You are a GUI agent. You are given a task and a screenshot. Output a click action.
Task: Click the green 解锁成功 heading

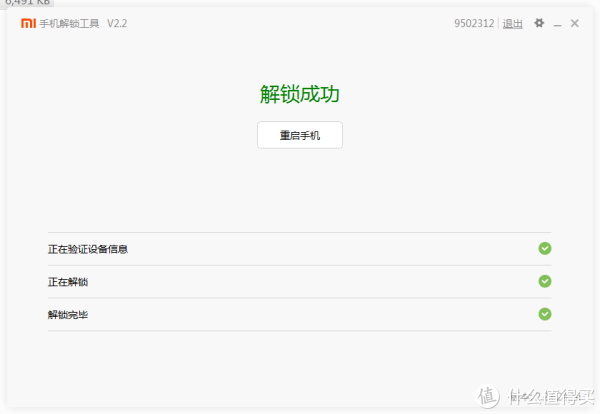pos(300,94)
